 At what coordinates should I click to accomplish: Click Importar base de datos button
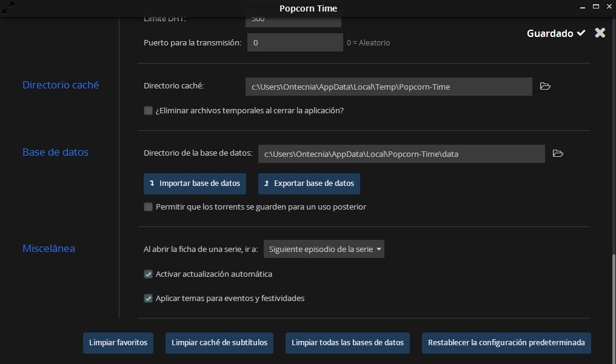click(x=195, y=184)
